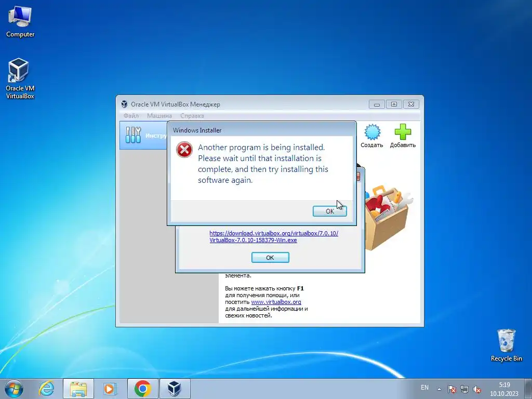Open the VirtualBox 7.0.10 download link

(273, 236)
